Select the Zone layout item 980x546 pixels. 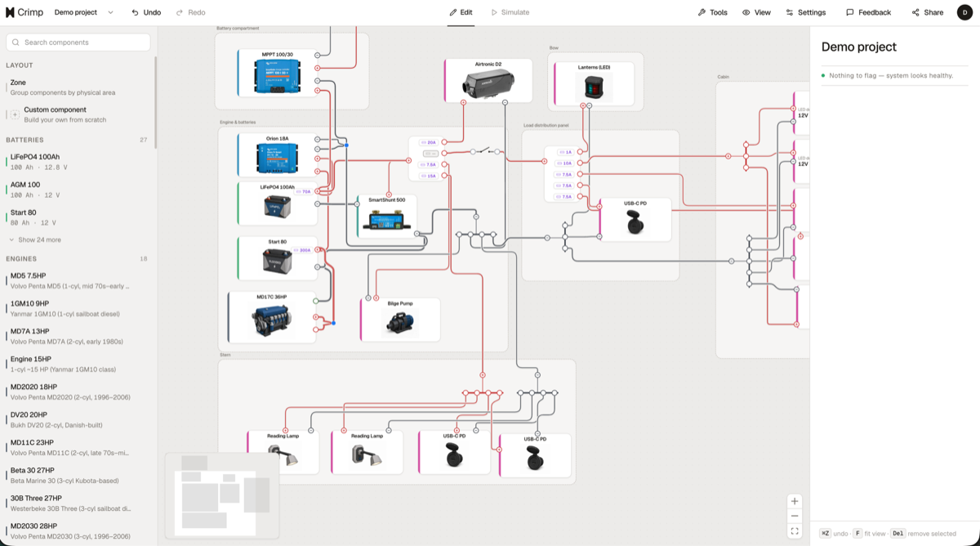click(78, 87)
